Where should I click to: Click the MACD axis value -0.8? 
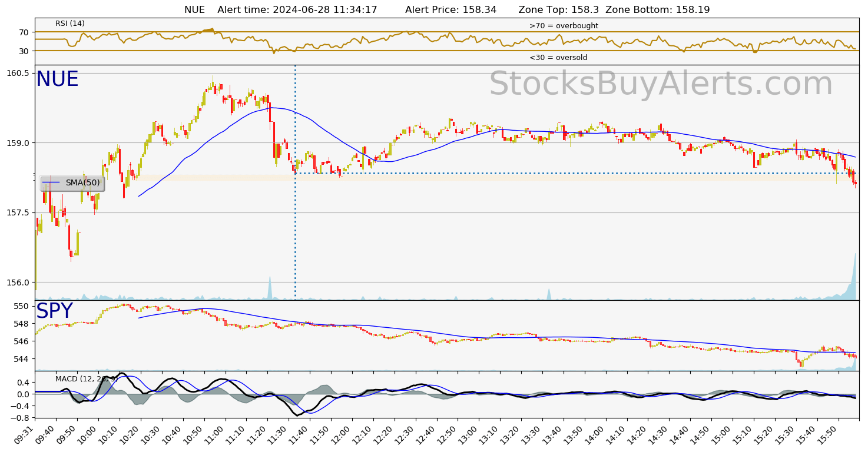pyautogui.click(x=20, y=418)
